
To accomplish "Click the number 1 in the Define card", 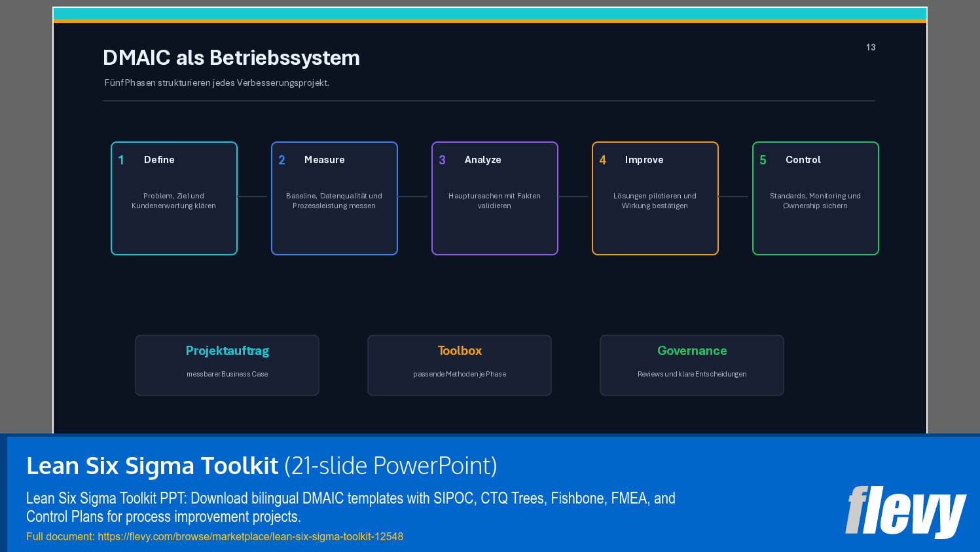I will point(121,160).
